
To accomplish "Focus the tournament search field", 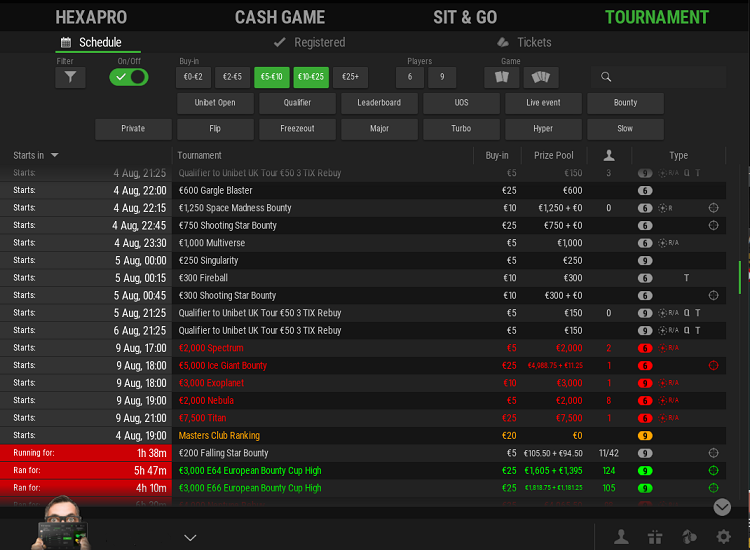I will (x=659, y=77).
